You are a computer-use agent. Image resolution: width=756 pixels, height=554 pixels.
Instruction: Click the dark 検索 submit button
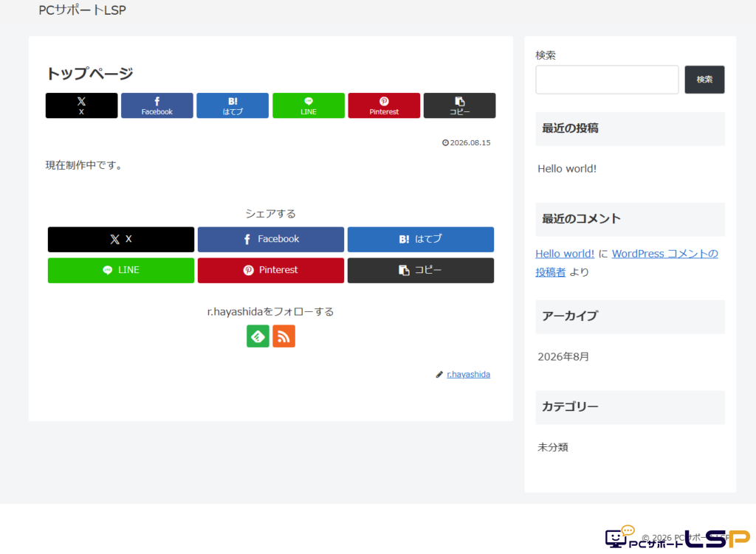704,80
